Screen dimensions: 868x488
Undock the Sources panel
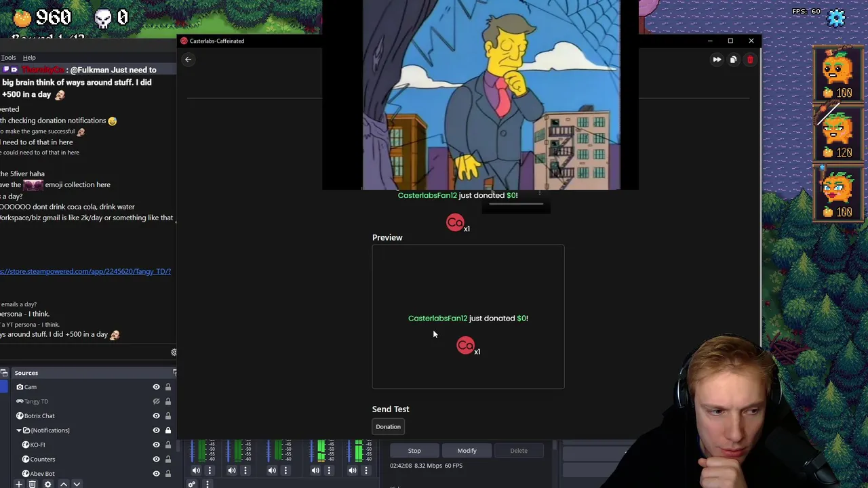(174, 373)
